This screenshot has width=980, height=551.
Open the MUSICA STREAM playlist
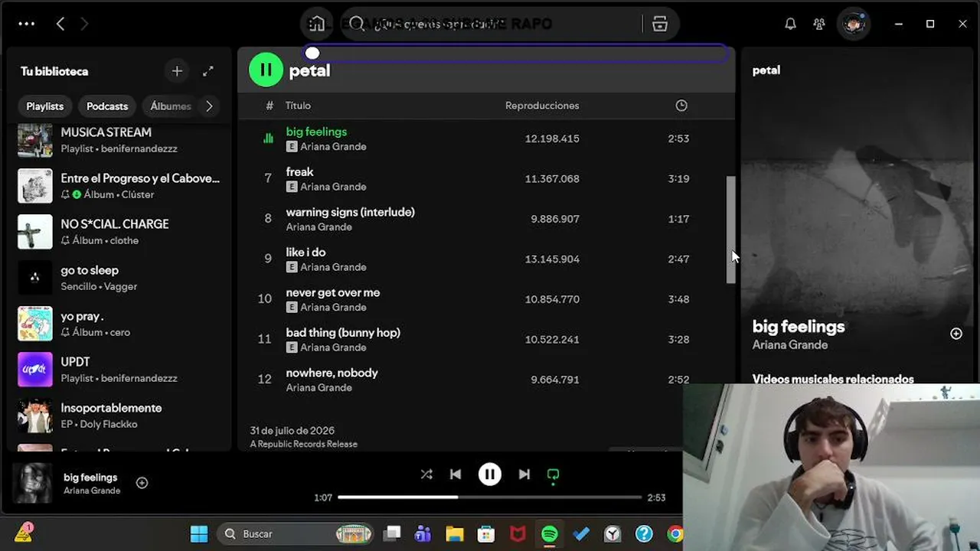coord(119,140)
